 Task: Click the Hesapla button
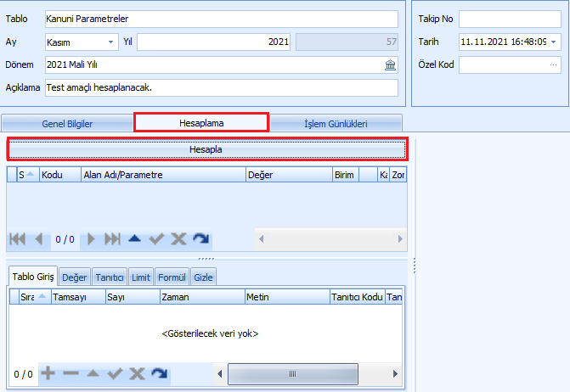[x=206, y=149]
